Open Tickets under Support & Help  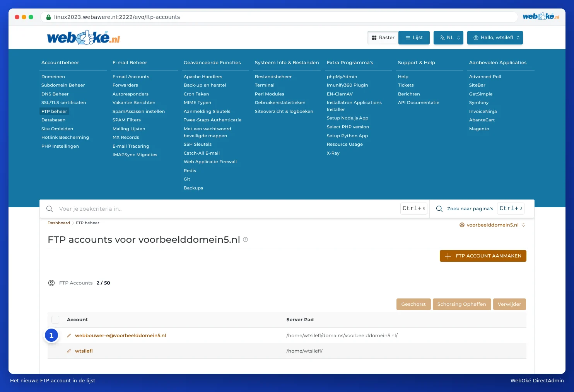tap(406, 85)
